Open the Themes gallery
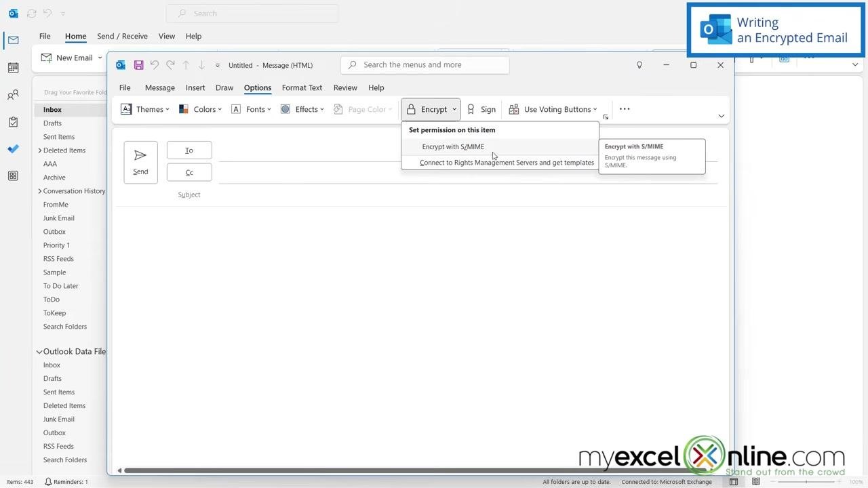Viewport: 868px width, 488px height. coord(145,109)
